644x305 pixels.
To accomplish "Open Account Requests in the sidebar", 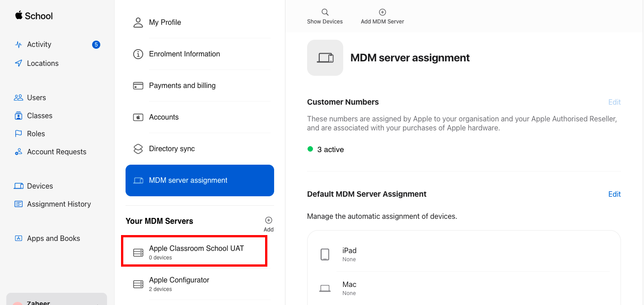I will (x=57, y=152).
